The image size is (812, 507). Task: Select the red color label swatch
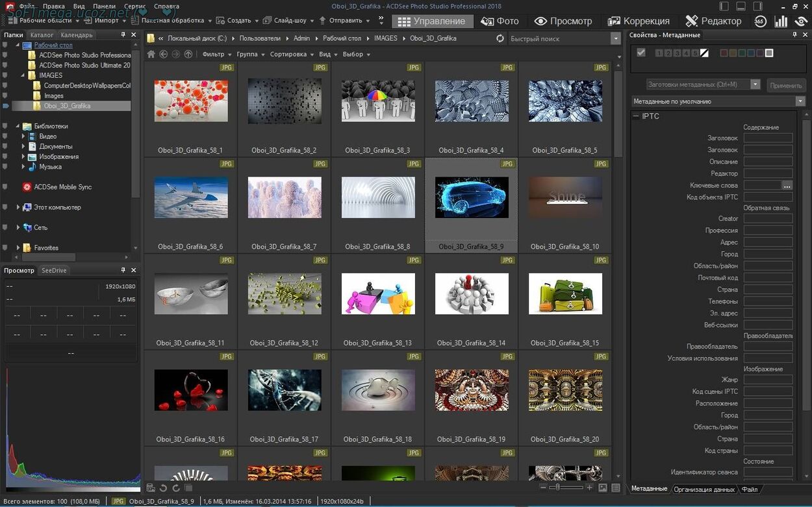tap(724, 53)
